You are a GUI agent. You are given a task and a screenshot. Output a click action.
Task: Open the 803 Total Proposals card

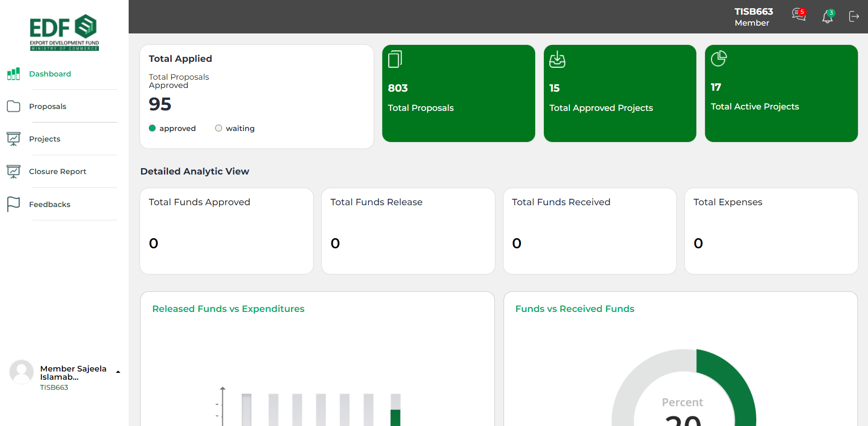(458, 93)
